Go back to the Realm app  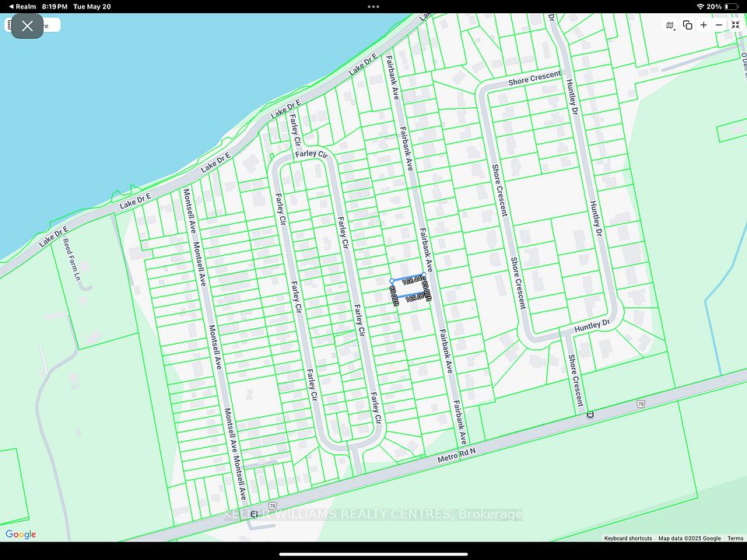23,7
